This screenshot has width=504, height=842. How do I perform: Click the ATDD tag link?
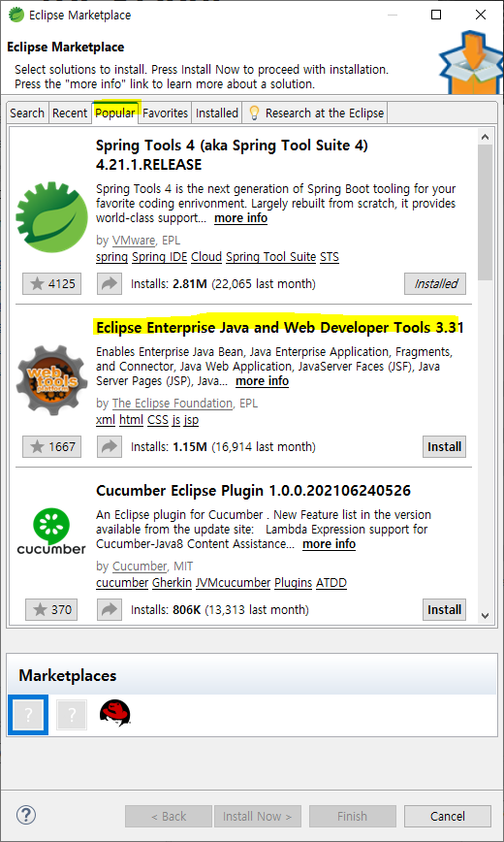331,582
